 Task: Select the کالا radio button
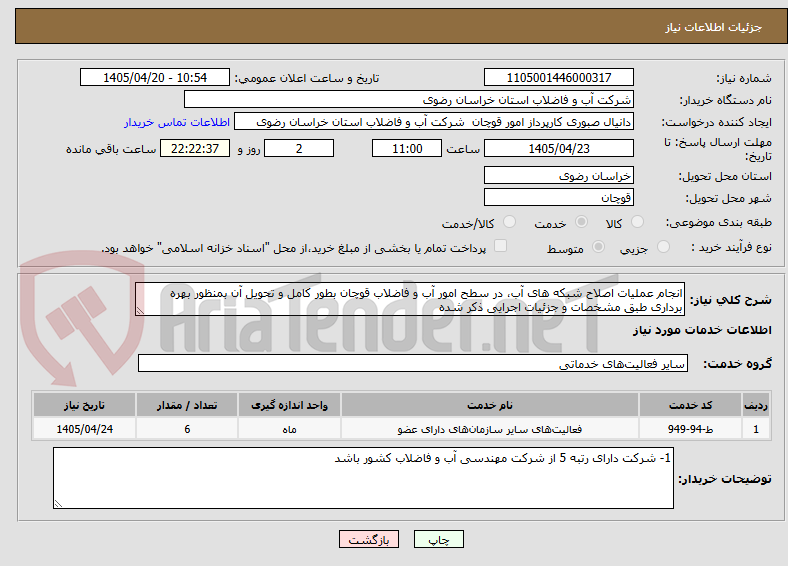637,222
